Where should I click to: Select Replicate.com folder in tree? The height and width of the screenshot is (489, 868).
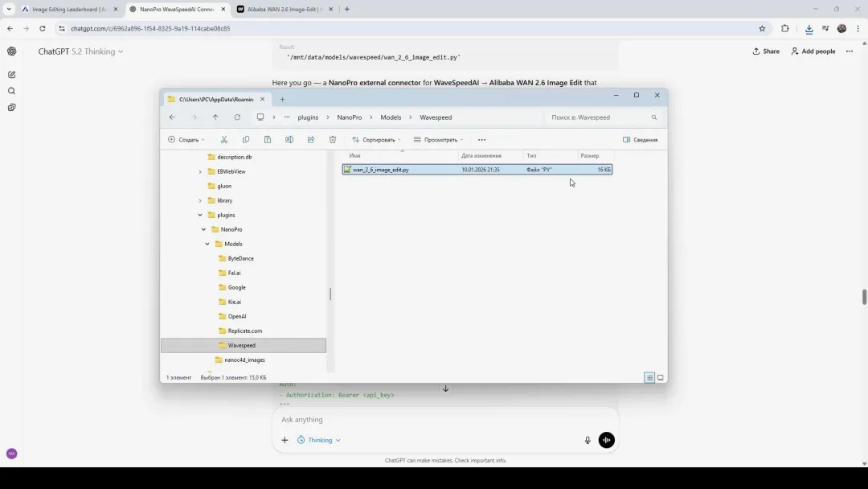[x=244, y=331]
